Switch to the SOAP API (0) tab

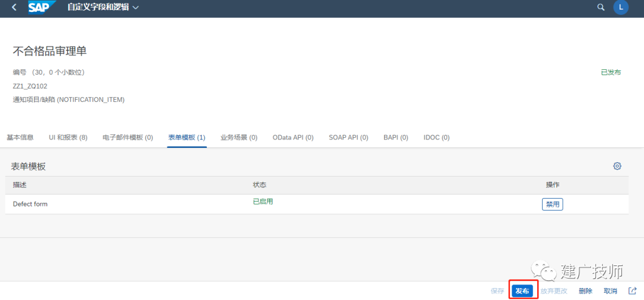(x=348, y=138)
